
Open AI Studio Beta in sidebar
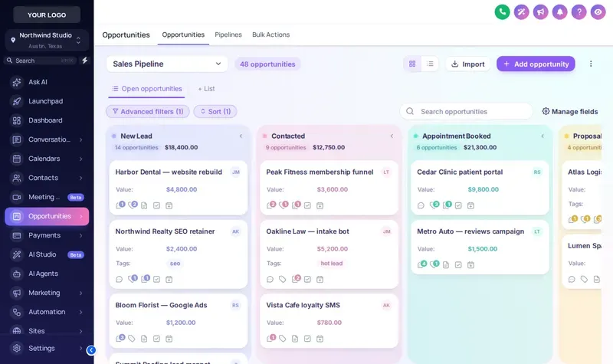[47, 254]
